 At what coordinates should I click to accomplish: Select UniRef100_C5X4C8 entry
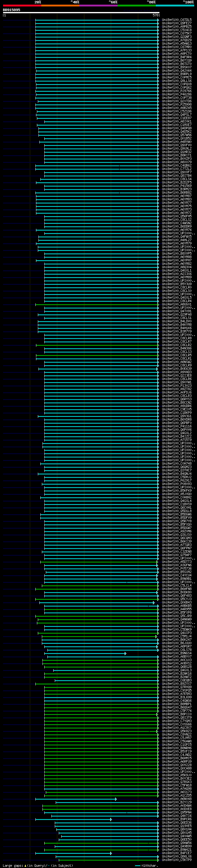tap(177, 30)
